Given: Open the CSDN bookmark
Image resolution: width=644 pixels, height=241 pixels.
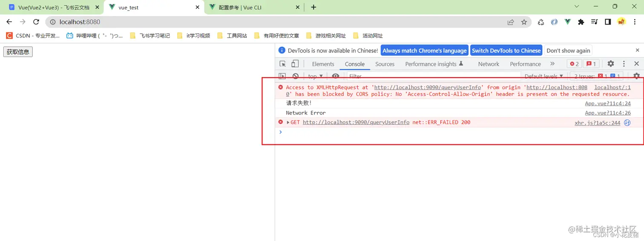Looking at the screenshot, I should pyautogui.click(x=33, y=36).
